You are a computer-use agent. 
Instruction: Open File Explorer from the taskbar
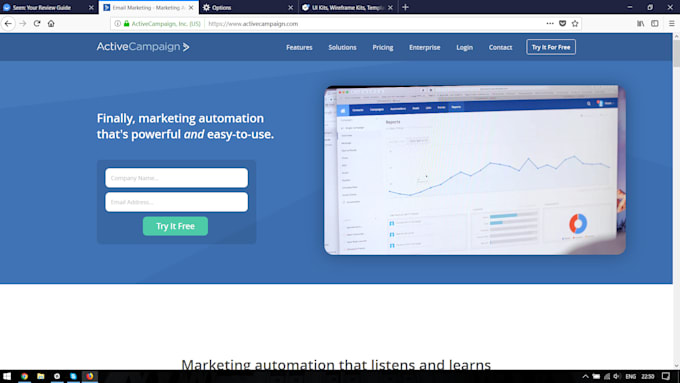[41, 376]
